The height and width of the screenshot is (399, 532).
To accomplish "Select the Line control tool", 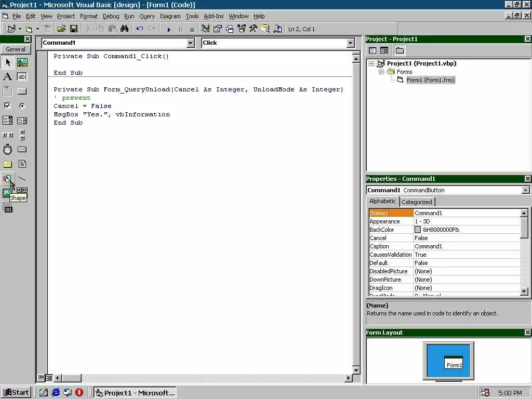I will [22, 179].
